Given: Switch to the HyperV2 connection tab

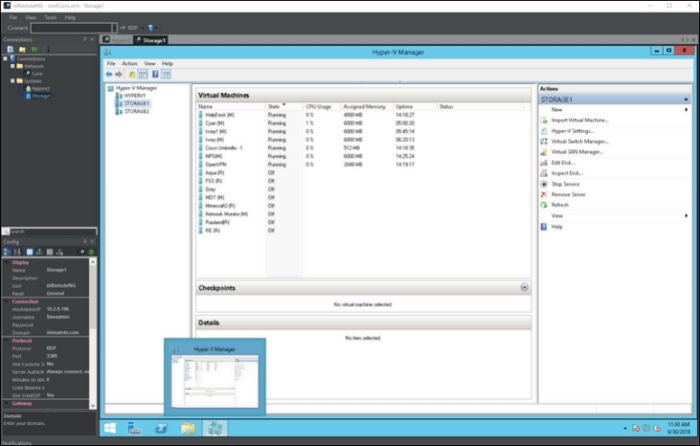Looking at the screenshot, I should tap(119, 40).
